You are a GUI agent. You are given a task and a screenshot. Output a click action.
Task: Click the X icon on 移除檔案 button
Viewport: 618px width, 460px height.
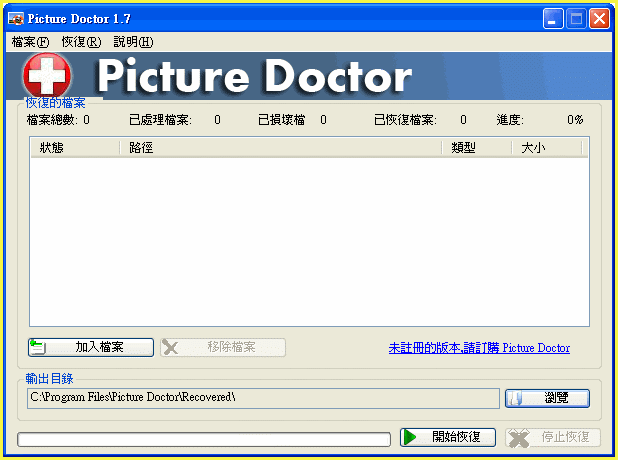click(171, 347)
